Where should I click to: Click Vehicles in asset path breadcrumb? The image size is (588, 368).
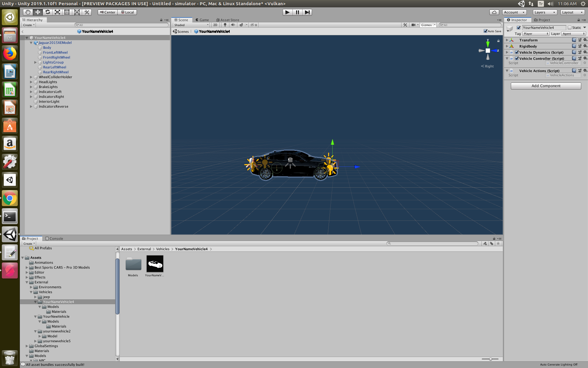pos(163,249)
